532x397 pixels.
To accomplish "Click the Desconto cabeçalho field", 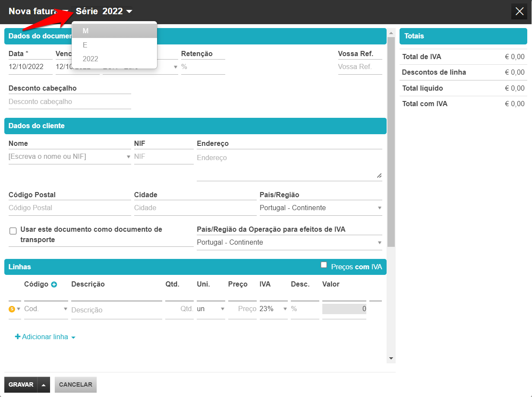I will pyautogui.click(x=70, y=102).
